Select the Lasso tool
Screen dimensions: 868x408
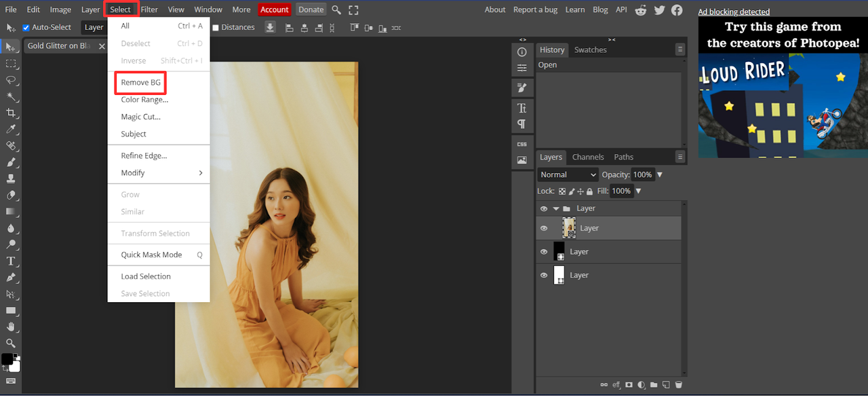click(x=11, y=80)
